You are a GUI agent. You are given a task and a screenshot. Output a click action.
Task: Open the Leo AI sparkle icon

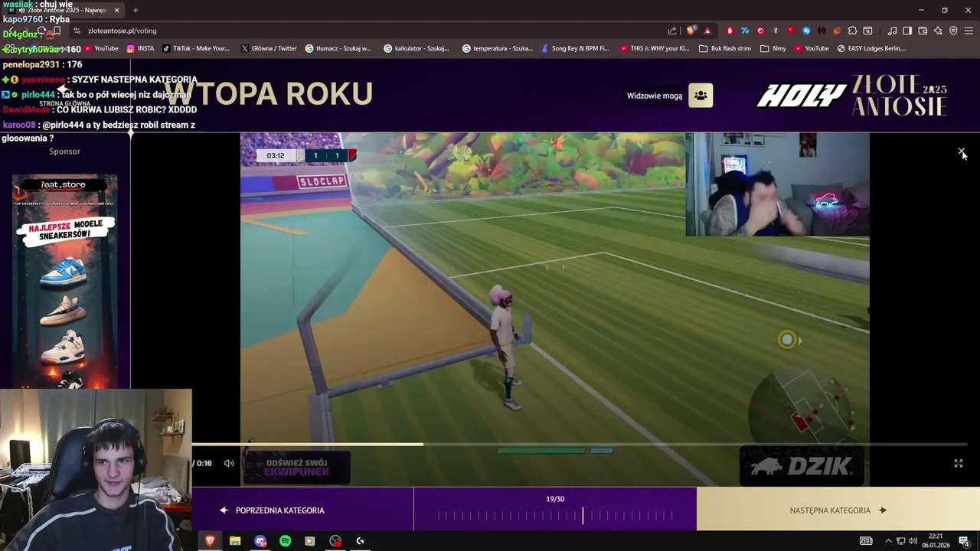[938, 31]
